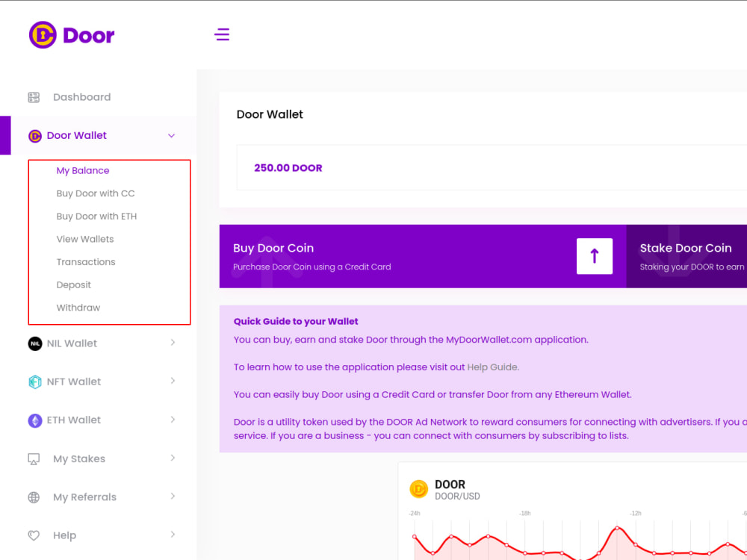Expand the Help chevron

pyautogui.click(x=173, y=535)
